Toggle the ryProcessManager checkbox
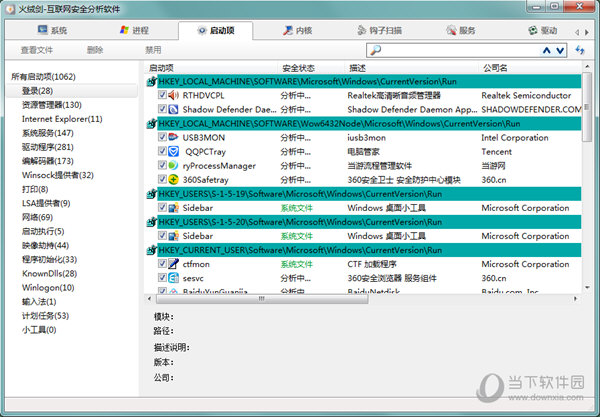Screen dimensions: 600x417 162,165
